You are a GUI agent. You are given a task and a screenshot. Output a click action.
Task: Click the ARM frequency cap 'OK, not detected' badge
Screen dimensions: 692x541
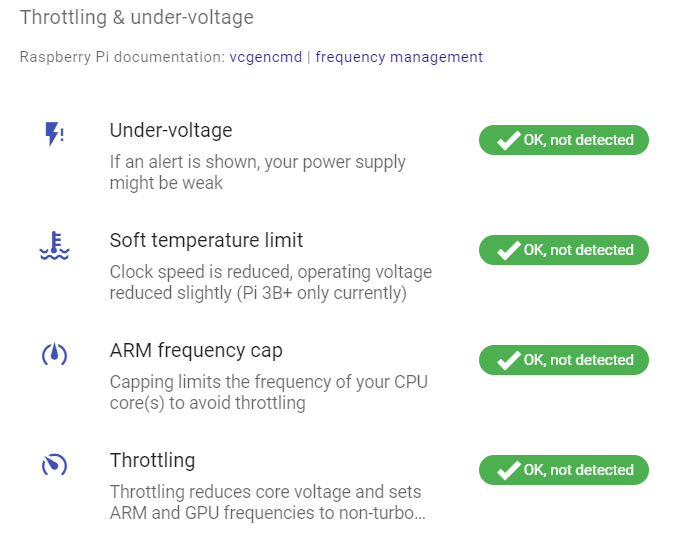(564, 360)
